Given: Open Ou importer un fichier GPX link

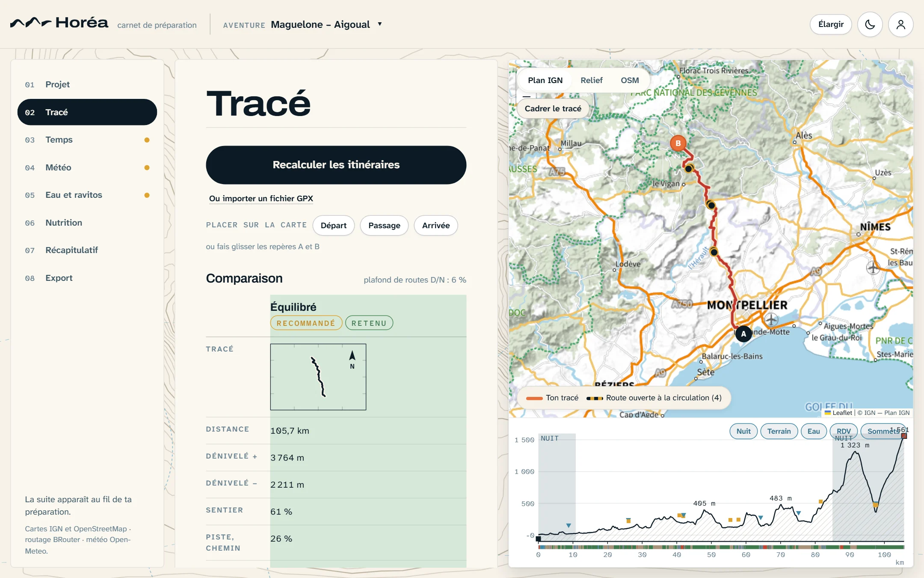Looking at the screenshot, I should click(261, 198).
